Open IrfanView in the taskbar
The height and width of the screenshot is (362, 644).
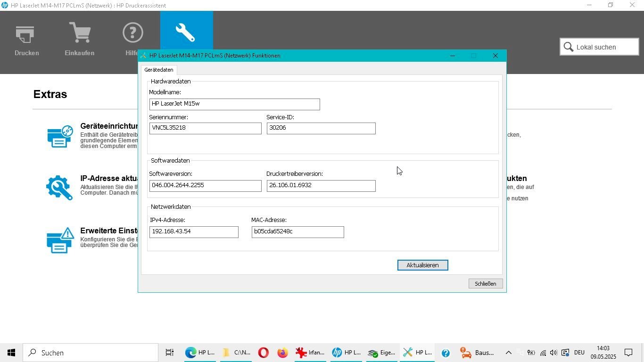point(310,353)
